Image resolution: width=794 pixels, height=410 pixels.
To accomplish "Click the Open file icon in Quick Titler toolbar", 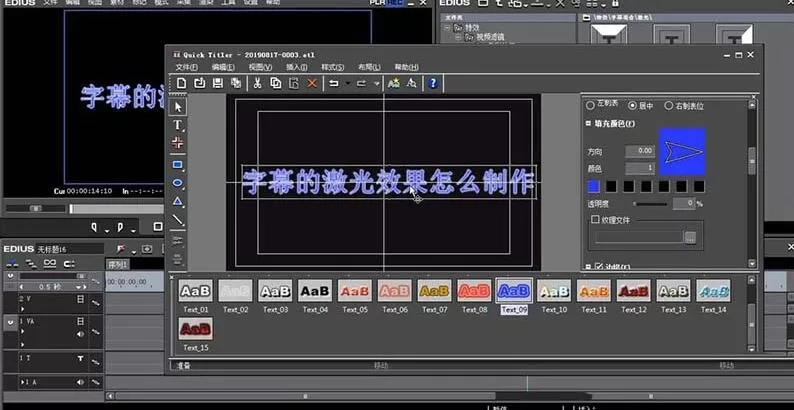I will click(x=200, y=84).
